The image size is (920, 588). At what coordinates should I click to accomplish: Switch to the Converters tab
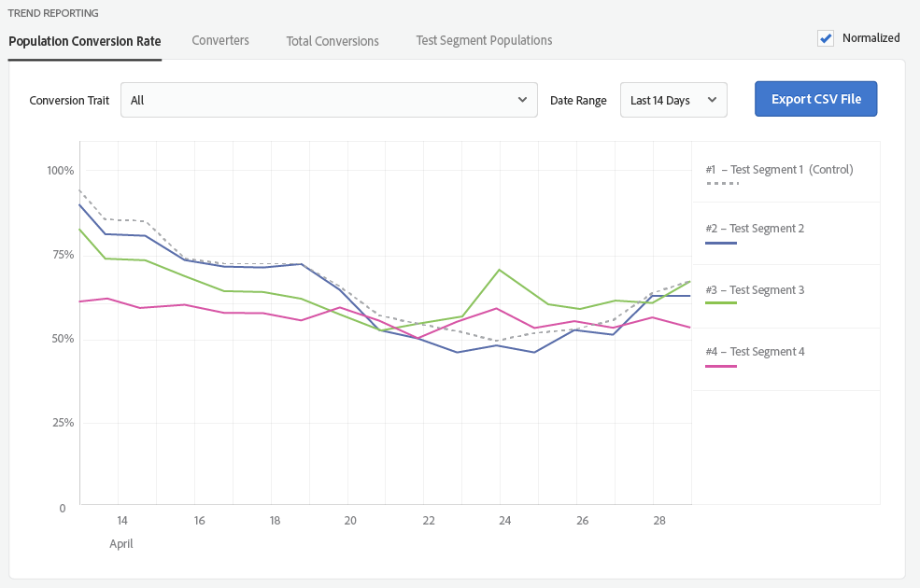[x=220, y=40]
